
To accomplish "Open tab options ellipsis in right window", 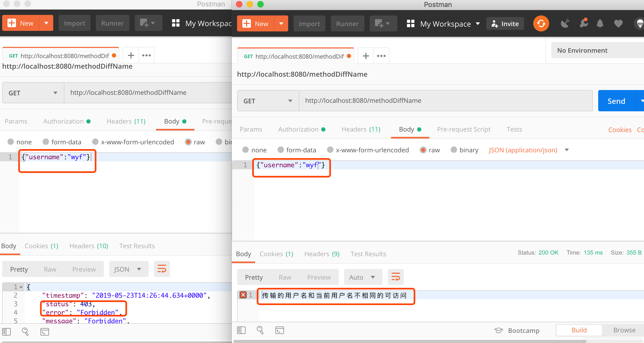I will (x=381, y=56).
